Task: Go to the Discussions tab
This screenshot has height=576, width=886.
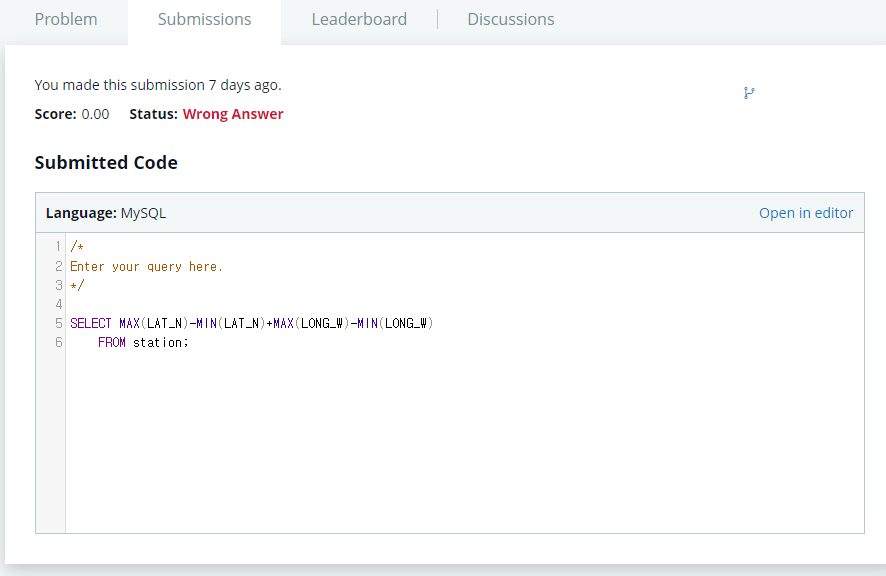Action: click(x=511, y=19)
